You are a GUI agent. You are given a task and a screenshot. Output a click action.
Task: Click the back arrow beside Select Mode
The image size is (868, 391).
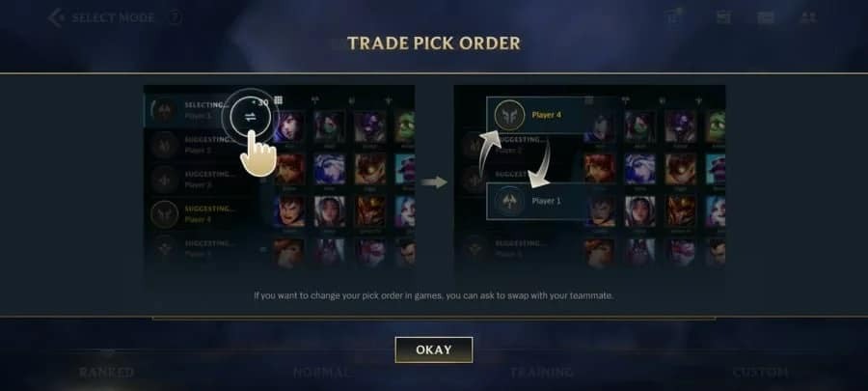pyautogui.click(x=56, y=17)
